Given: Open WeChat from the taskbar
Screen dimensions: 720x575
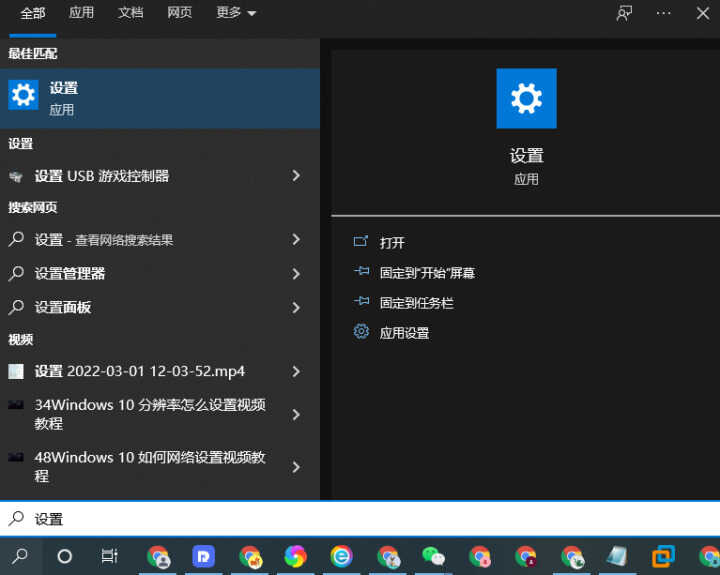Looking at the screenshot, I should (433, 556).
